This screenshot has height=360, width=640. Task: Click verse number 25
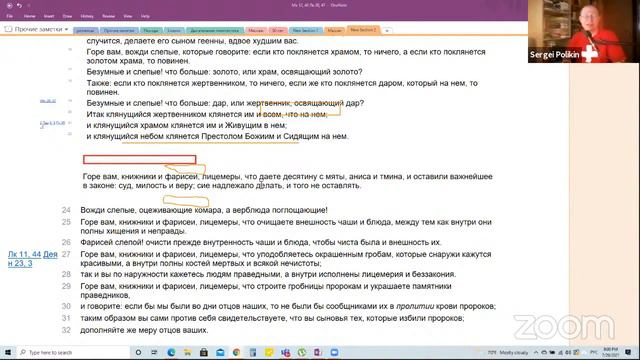(x=66, y=222)
